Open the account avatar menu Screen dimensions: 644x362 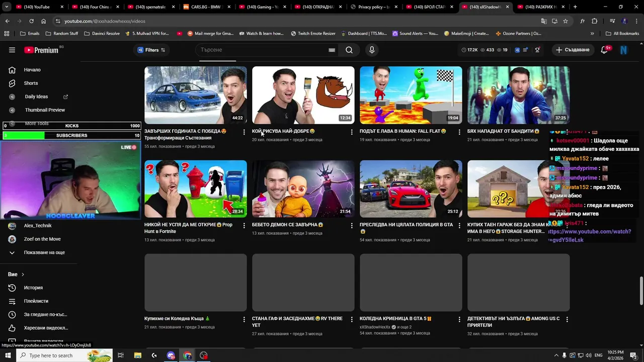(624, 50)
